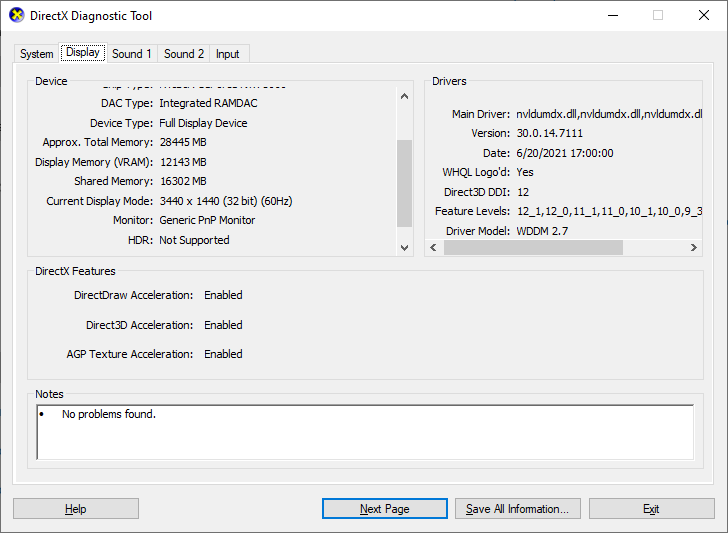Viewport: 728px width, 533px height.
Task: Click the 'Current Display Mode:' label
Action: [99, 201]
